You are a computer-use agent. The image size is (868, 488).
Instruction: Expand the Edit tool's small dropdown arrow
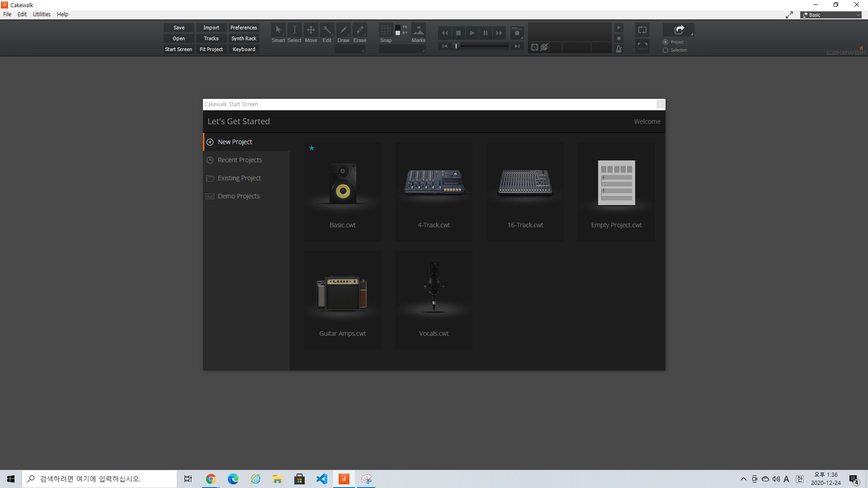[x=332, y=35]
